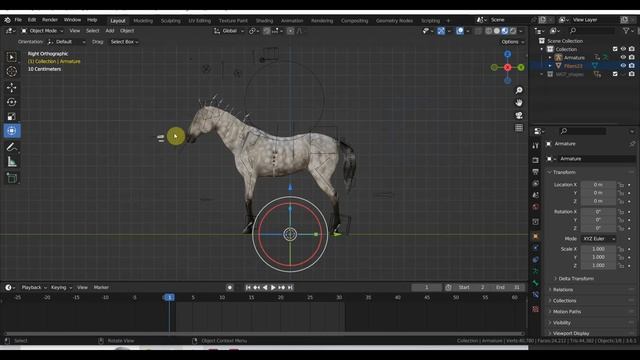The image size is (640, 360).
Task: Click the blue Z axis gizmo ball
Action: [x=507, y=54]
